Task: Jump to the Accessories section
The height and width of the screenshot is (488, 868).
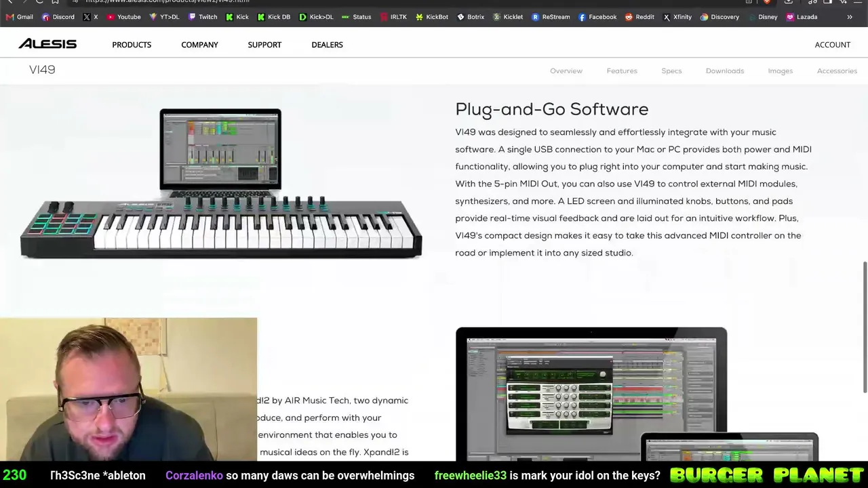Action: point(837,70)
